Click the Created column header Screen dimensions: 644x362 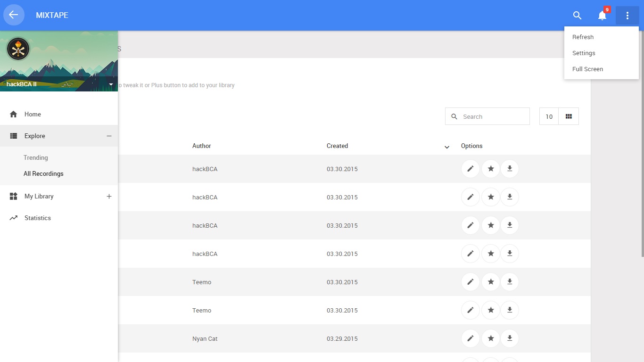click(337, 146)
